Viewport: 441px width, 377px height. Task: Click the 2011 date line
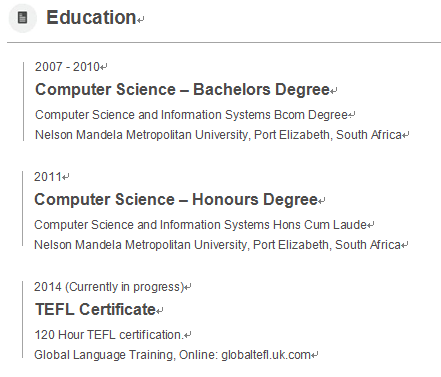(48, 177)
